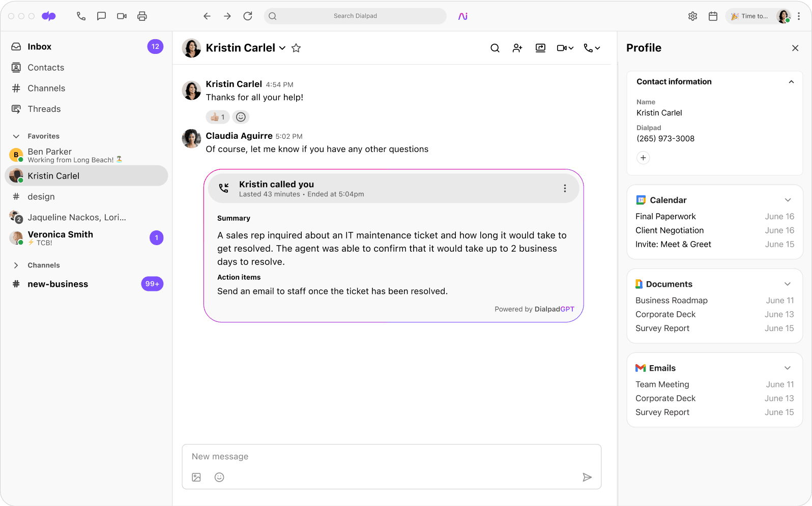Screen dimensions: 812x506
Task: Go to Threads in the sidebar
Action: pyautogui.click(x=44, y=109)
